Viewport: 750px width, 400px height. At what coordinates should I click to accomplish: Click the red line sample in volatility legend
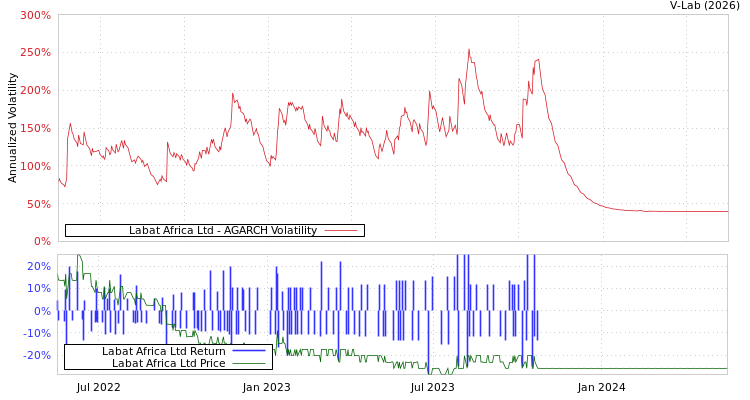coord(341,231)
